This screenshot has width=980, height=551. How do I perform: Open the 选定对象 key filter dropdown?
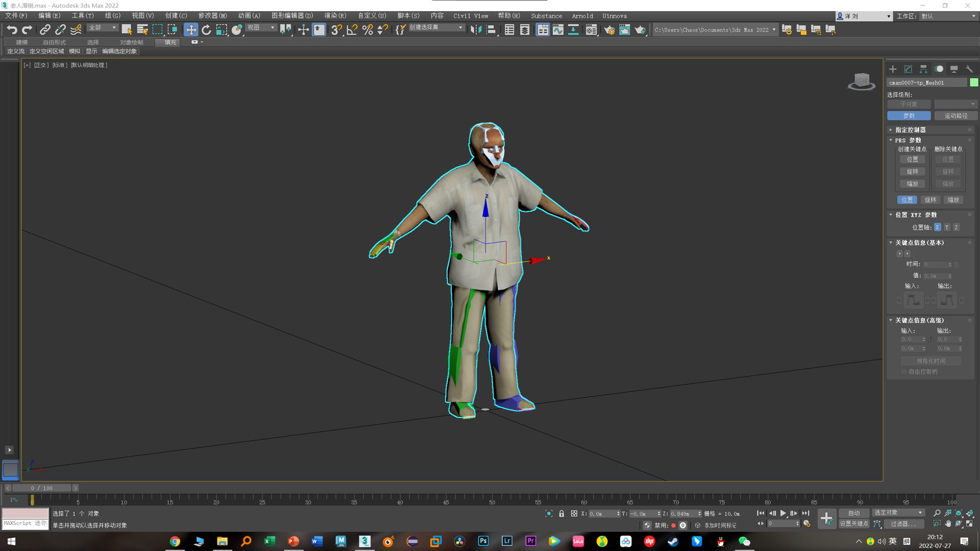click(x=898, y=513)
